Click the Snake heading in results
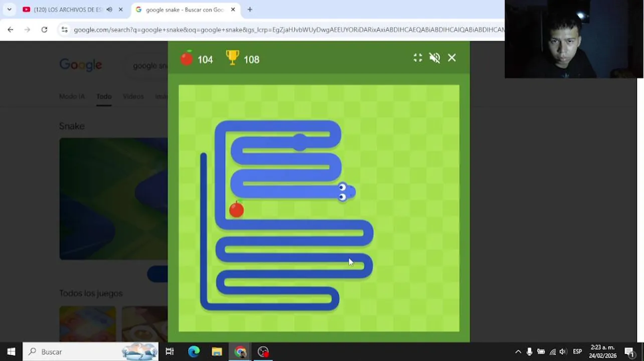 (72, 126)
